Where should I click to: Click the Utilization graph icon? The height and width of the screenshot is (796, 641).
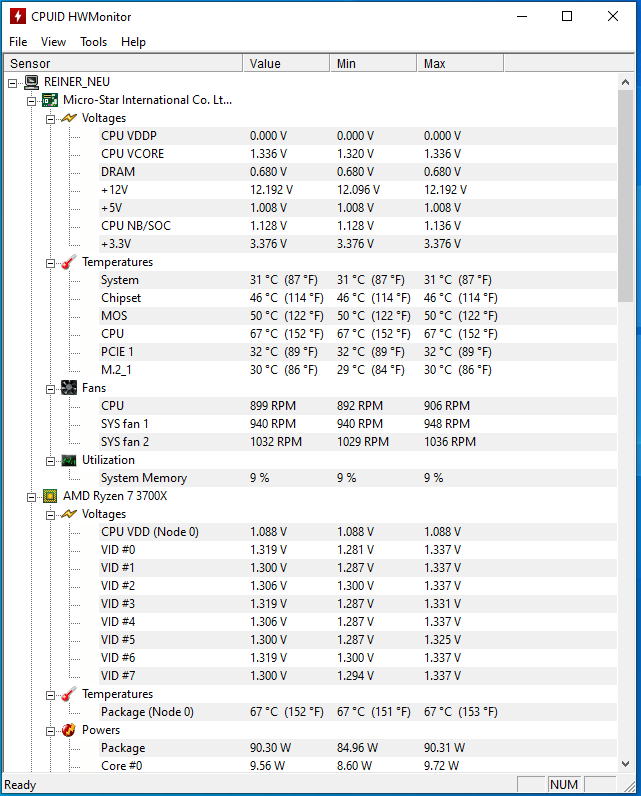pyautogui.click(x=69, y=460)
